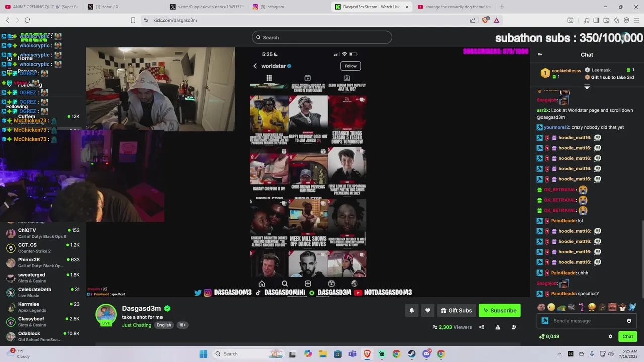The height and width of the screenshot is (362, 644).
Task: Click the English language tag
Action: tap(164, 325)
